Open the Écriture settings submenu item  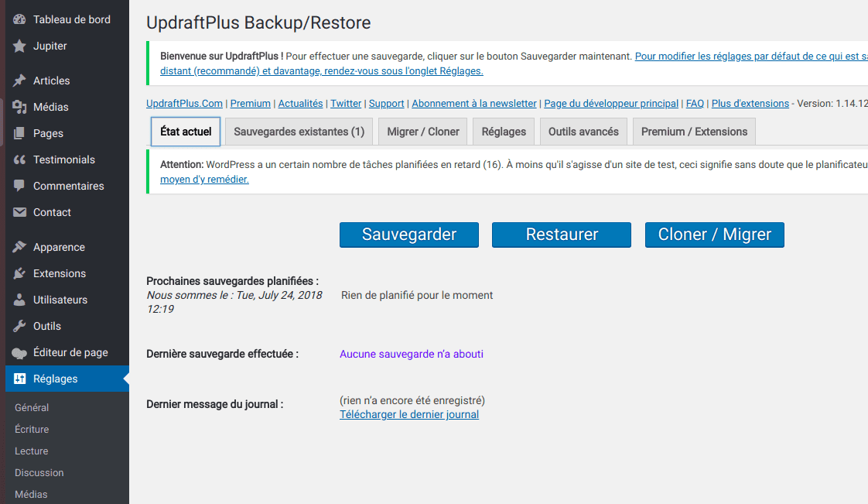[x=32, y=429]
